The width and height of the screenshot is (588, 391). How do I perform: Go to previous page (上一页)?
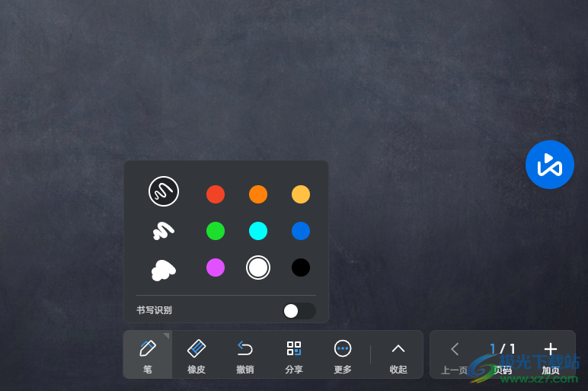[455, 354]
